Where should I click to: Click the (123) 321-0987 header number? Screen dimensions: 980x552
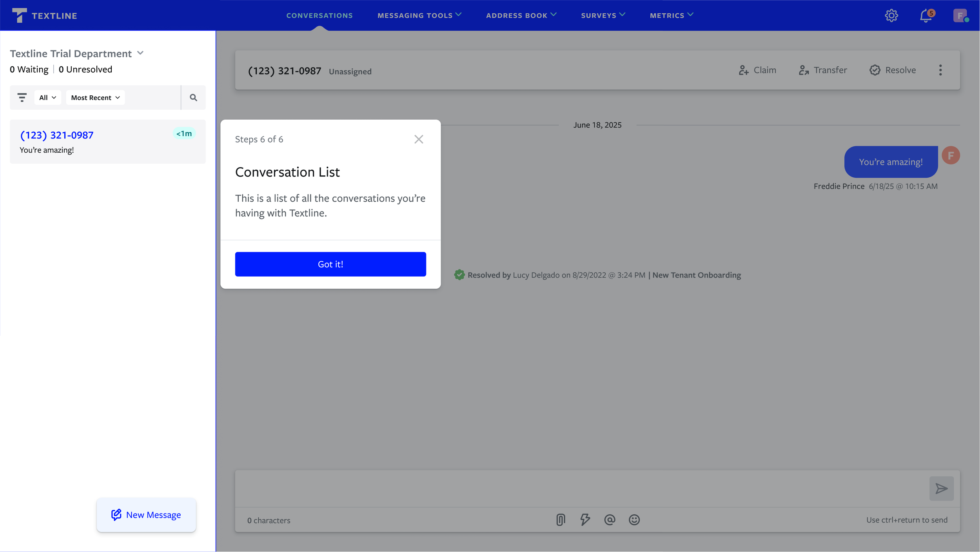pyautogui.click(x=285, y=71)
